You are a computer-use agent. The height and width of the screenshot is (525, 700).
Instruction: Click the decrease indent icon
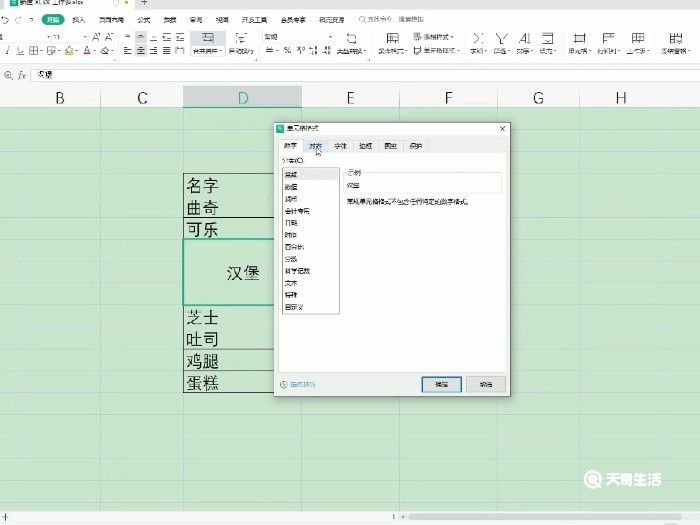tap(167, 37)
